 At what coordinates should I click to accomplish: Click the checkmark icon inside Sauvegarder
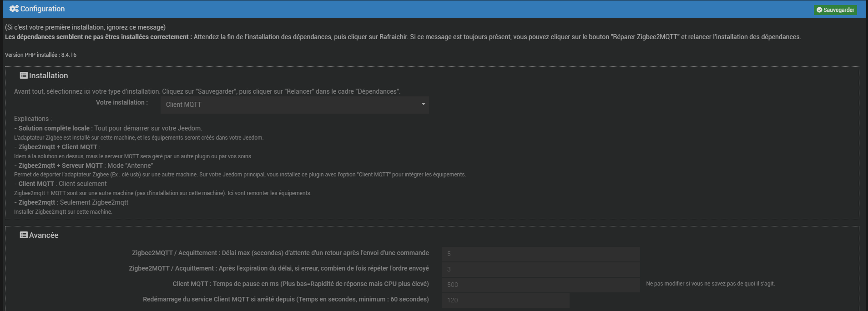[819, 10]
